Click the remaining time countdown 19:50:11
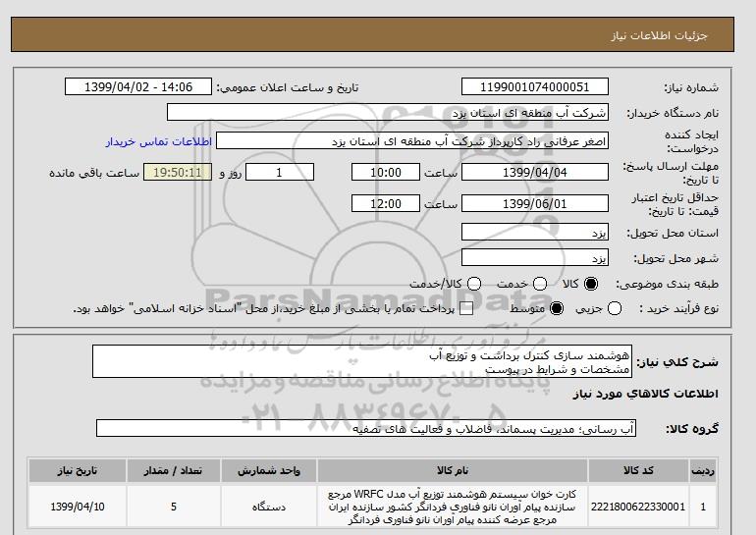 178,172
